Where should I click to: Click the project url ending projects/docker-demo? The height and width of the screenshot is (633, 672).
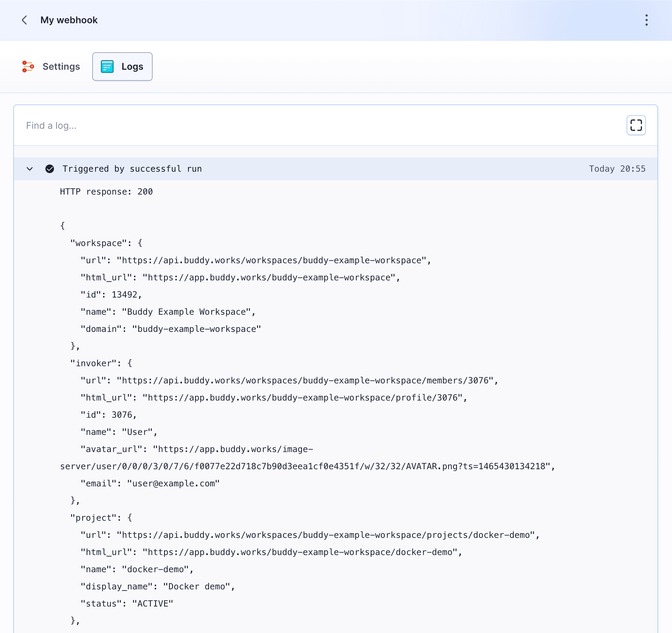pos(310,535)
